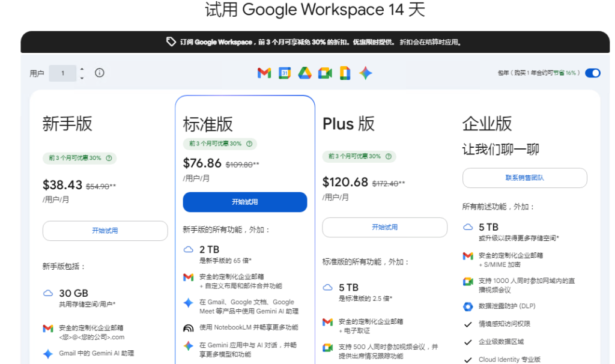The height and width of the screenshot is (364, 615).
Task: Click the Google Docs icon
Action: click(x=345, y=73)
